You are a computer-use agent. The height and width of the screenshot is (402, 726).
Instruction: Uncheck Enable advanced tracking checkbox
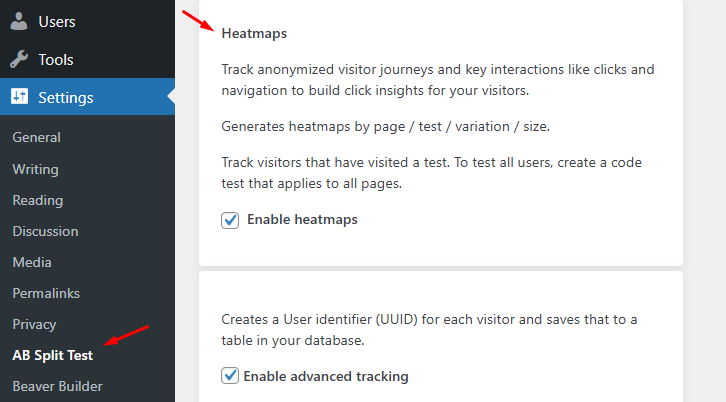pos(230,377)
